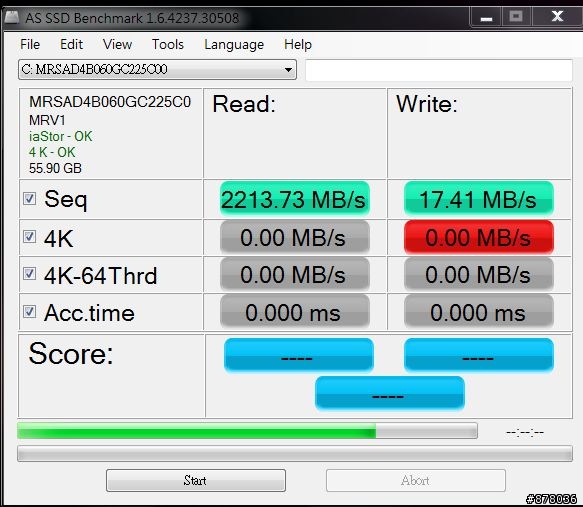The height and width of the screenshot is (507, 583).
Task: Click the MRV1 firmware text
Action: coord(47,120)
